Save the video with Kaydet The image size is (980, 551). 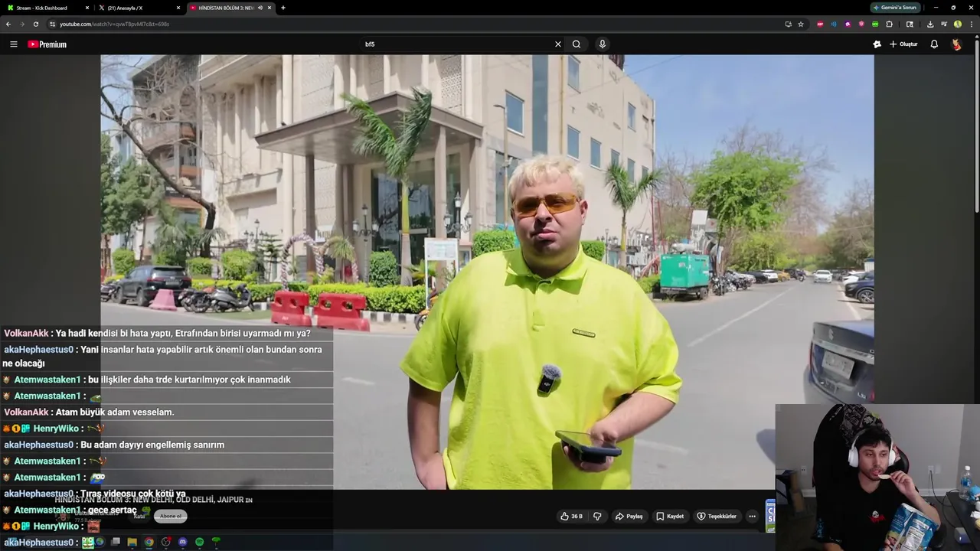click(670, 517)
